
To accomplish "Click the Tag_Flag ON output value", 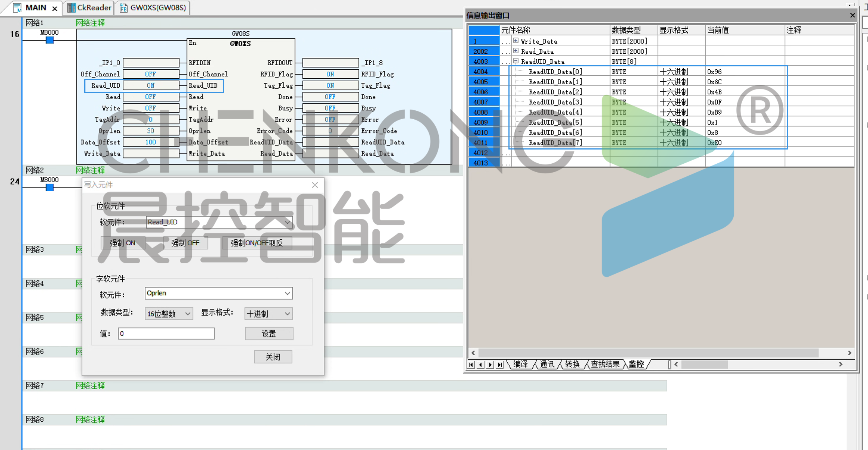I will [x=330, y=85].
